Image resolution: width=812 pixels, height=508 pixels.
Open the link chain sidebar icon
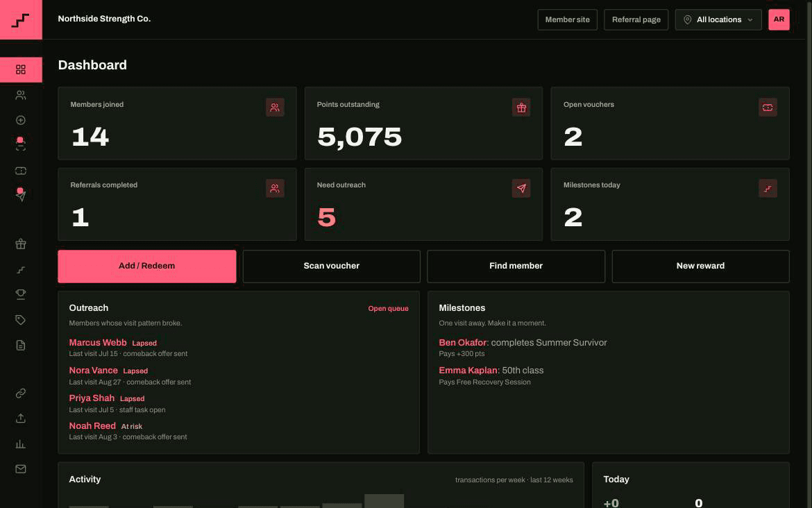[21, 393]
